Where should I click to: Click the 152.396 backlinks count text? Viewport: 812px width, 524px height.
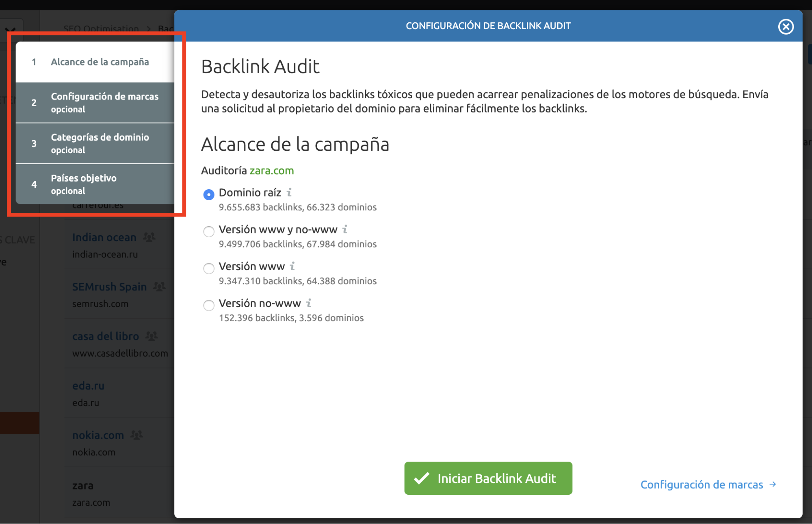(x=257, y=318)
